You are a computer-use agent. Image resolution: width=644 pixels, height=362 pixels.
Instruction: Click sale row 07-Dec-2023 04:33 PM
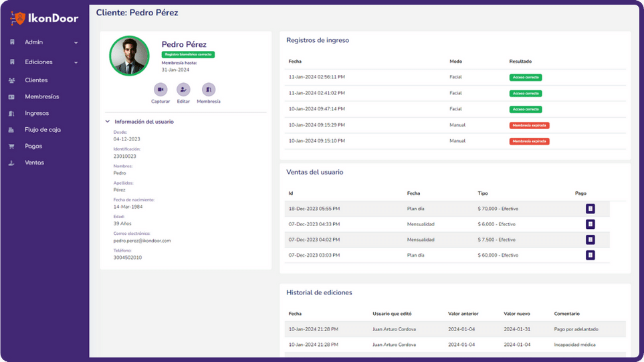tap(447, 224)
